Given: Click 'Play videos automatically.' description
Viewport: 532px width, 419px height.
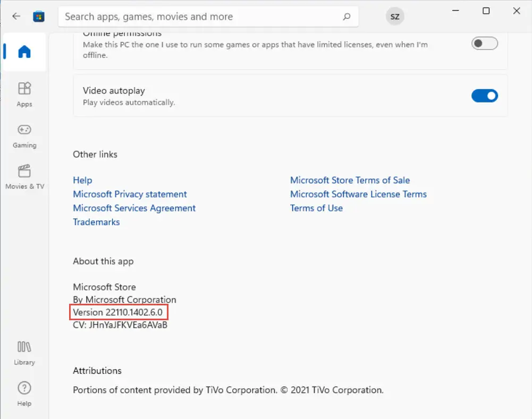Looking at the screenshot, I should [129, 102].
